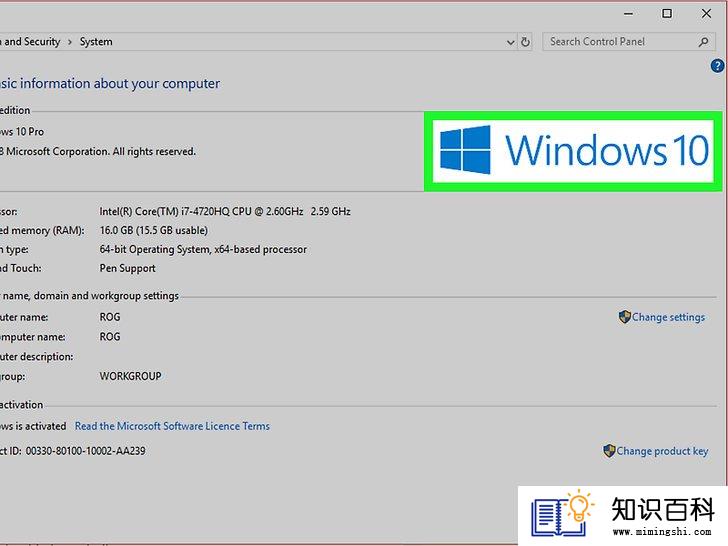Open the address bar history dropdown arrow
Screen dimensions: 728x546
(510, 42)
